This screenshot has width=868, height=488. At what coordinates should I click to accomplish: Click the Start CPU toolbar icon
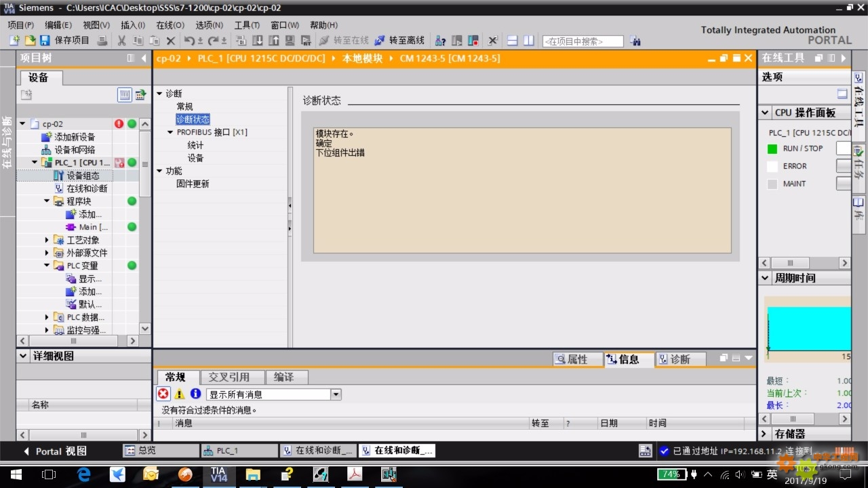457,41
